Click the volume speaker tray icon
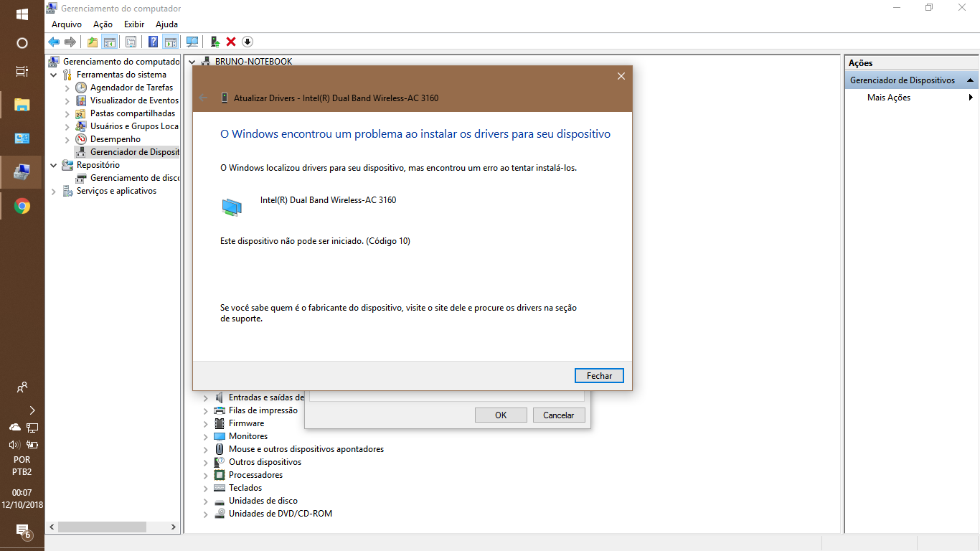The width and height of the screenshot is (980, 551). click(x=14, y=444)
